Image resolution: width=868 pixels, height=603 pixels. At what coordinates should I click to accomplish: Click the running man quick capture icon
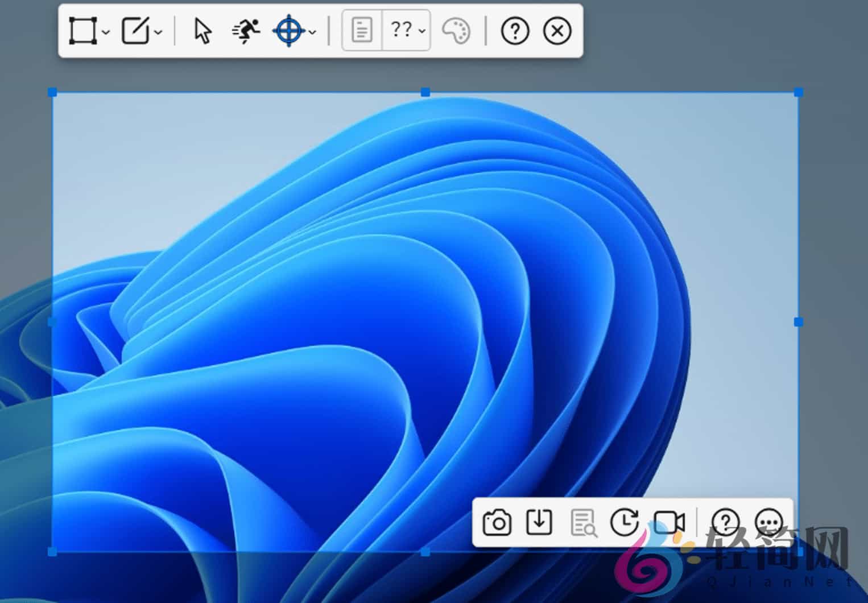[x=246, y=31]
